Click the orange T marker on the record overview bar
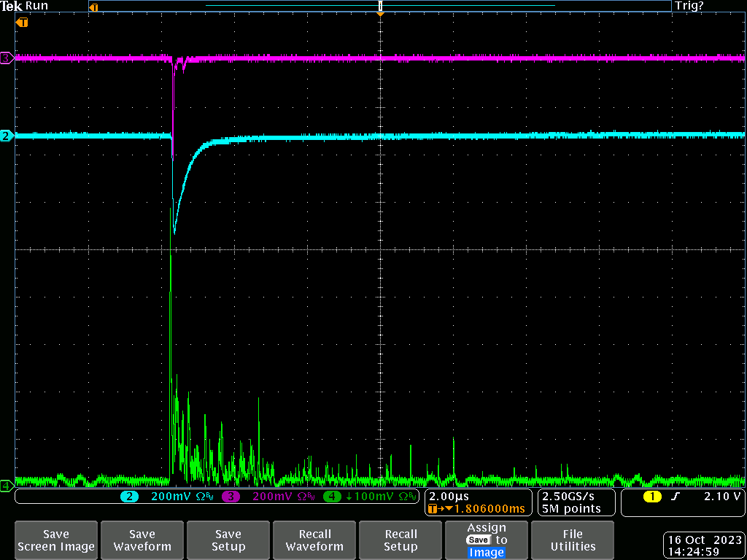Image resolution: width=747 pixels, height=560 pixels. [x=93, y=7]
